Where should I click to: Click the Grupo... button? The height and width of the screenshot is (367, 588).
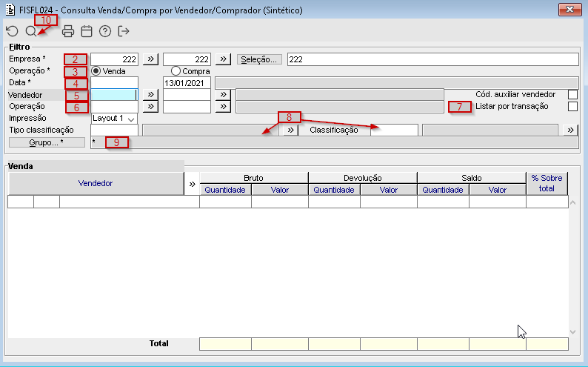[47, 142]
